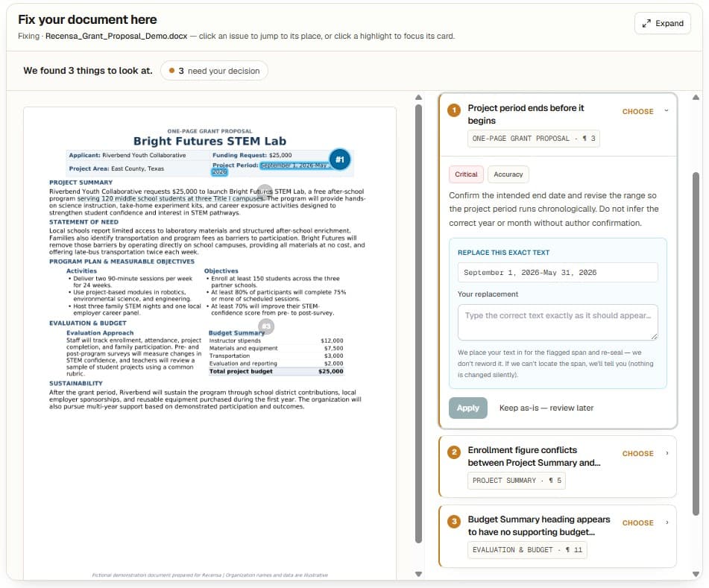This screenshot has height=588, width=709.
Task: Click 'Recensa_Grant_Proposal_Demo.docx' file name
Action: (x=116, y=37)
